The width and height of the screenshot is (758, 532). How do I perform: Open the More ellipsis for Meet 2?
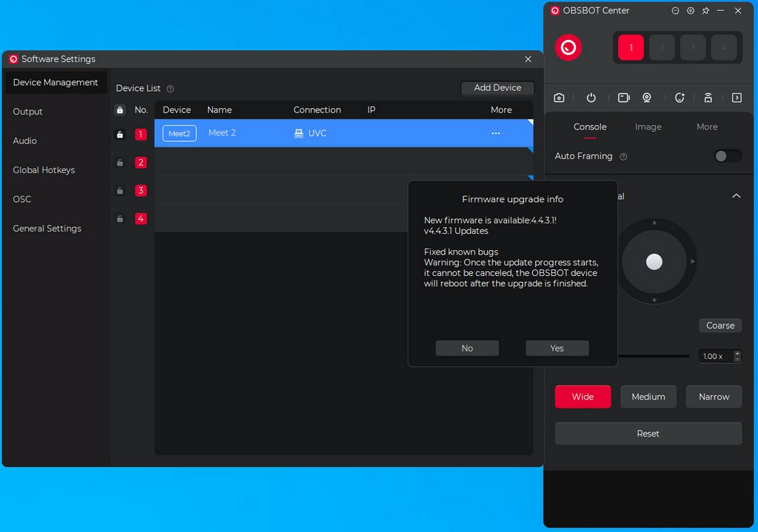coord(495,133)
